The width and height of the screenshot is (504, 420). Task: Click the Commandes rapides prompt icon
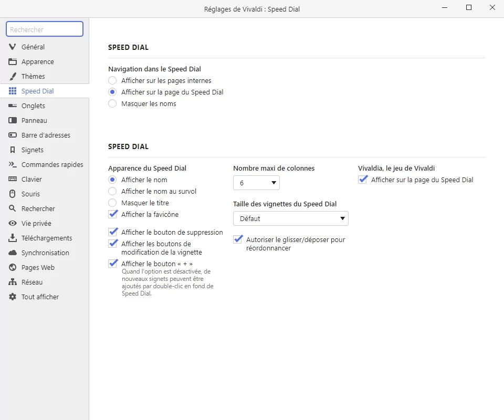coord(13,164)
